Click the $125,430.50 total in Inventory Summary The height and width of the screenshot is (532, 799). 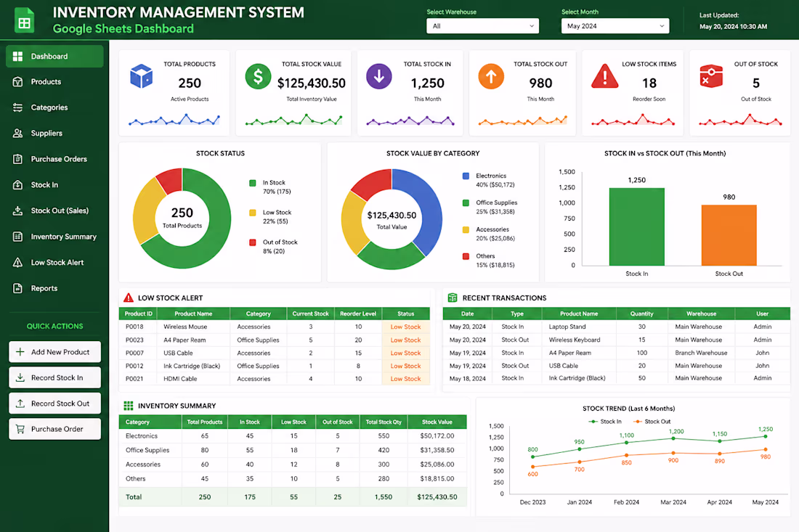437,497
